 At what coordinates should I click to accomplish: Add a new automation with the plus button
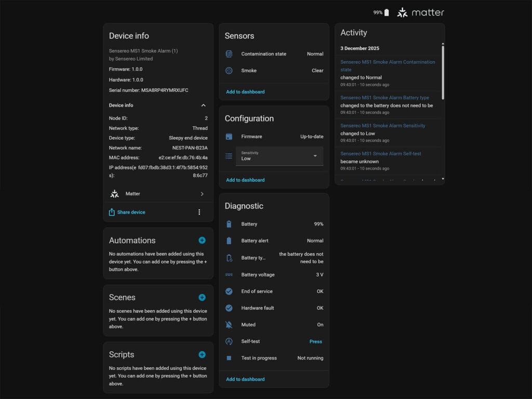coord(202,240)
